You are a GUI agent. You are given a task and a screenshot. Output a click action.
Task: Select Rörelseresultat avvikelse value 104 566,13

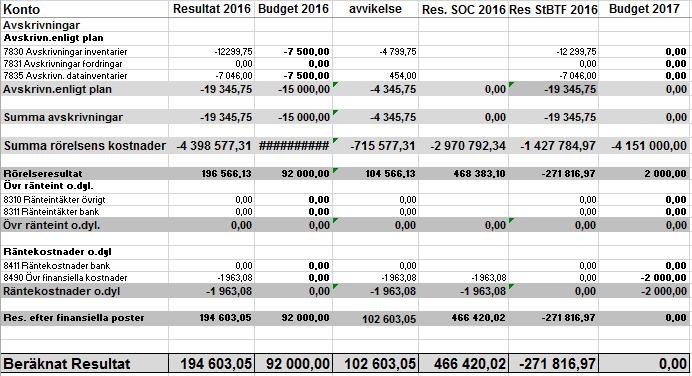tap(390, 174)
